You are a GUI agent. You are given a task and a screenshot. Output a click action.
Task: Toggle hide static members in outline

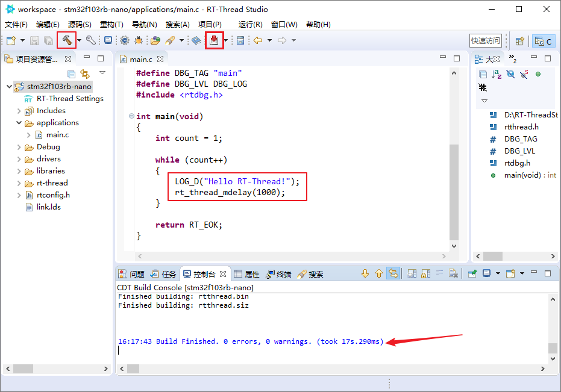coord(524,74)
